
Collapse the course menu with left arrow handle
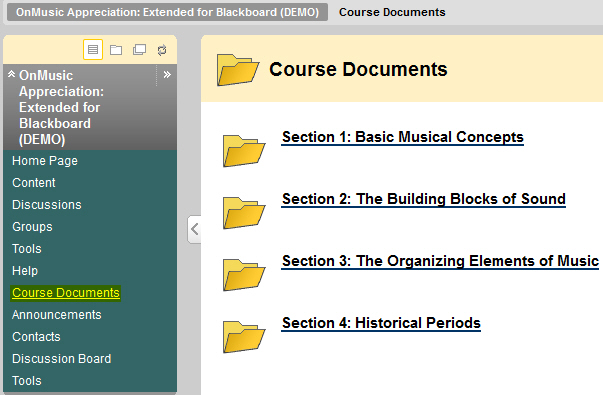coord(195,229)
